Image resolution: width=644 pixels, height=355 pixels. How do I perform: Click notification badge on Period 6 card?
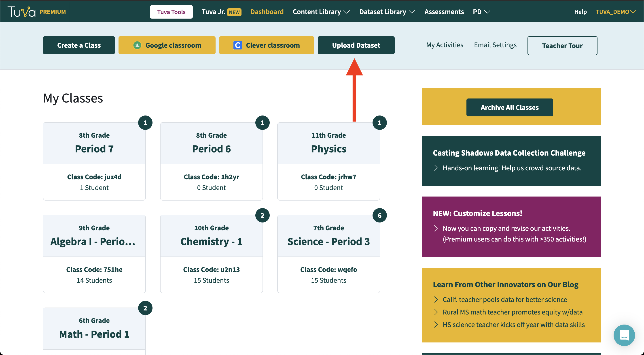[x=262, y=123]
